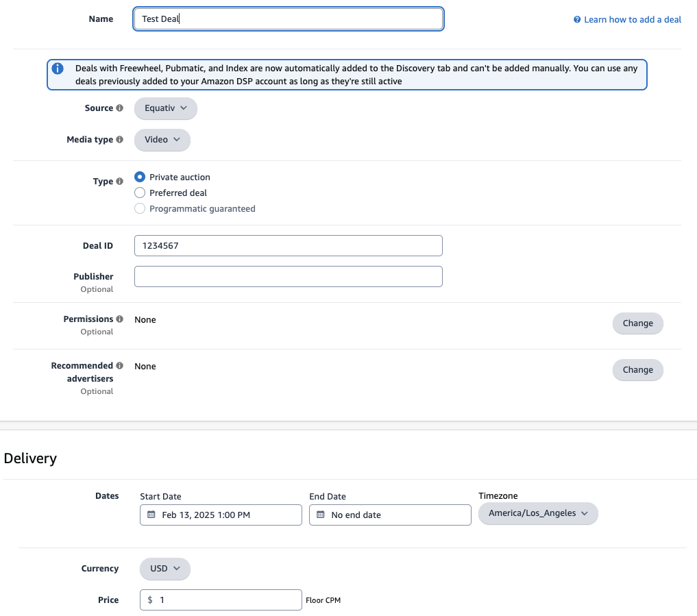Click into the Name field containing Test Deal
The width and height of the screenshot is (697, 616).
288,19
